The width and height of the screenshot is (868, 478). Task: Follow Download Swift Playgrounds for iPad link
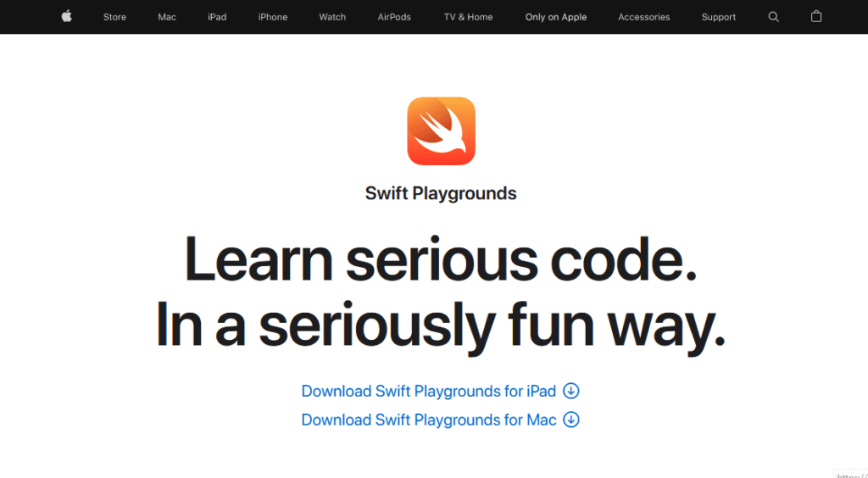click(x=428, y=392)
